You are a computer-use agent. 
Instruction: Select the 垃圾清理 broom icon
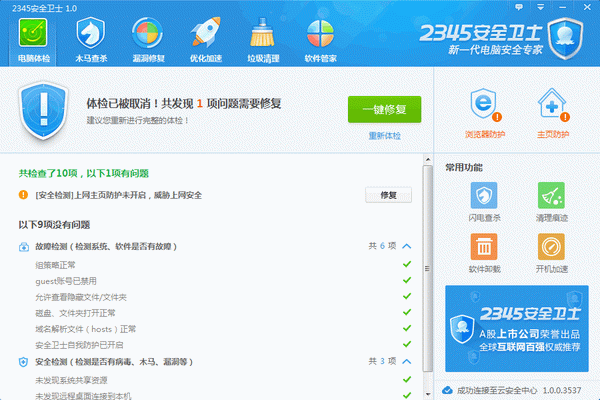coord(263,38)
